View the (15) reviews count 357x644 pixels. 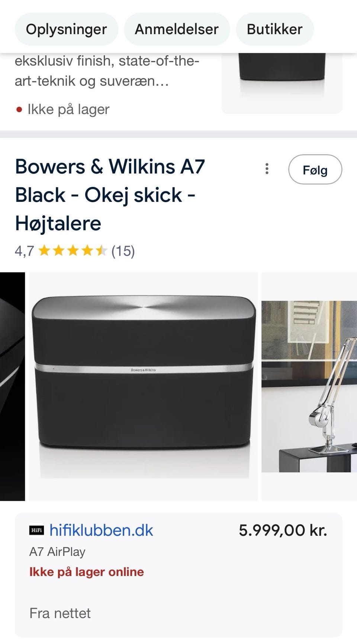123,251
